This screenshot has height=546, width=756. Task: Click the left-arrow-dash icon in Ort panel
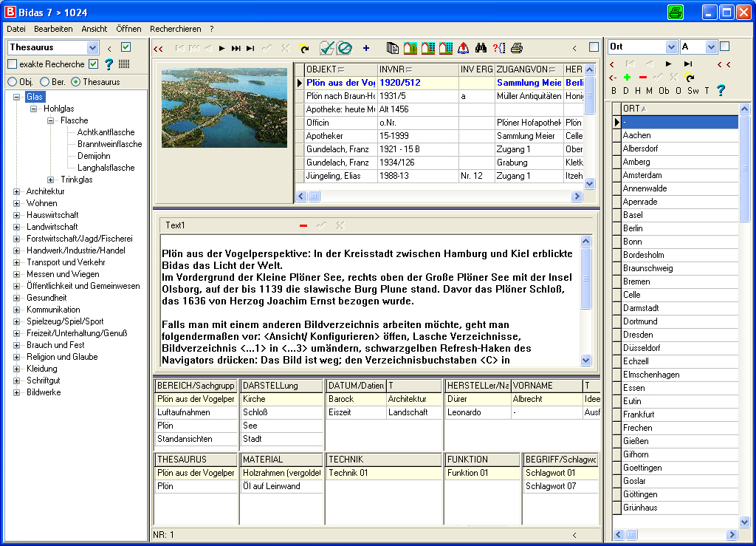point(612,77)
